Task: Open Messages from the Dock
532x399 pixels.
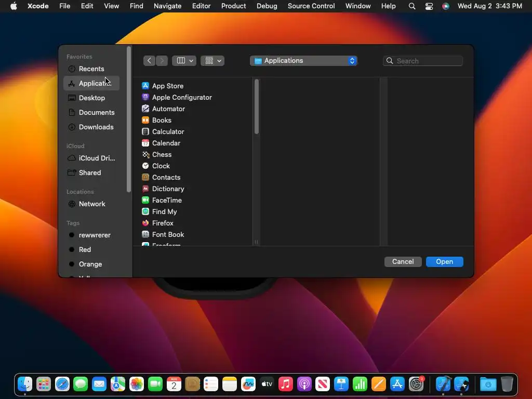Action: tap(81, 384)
